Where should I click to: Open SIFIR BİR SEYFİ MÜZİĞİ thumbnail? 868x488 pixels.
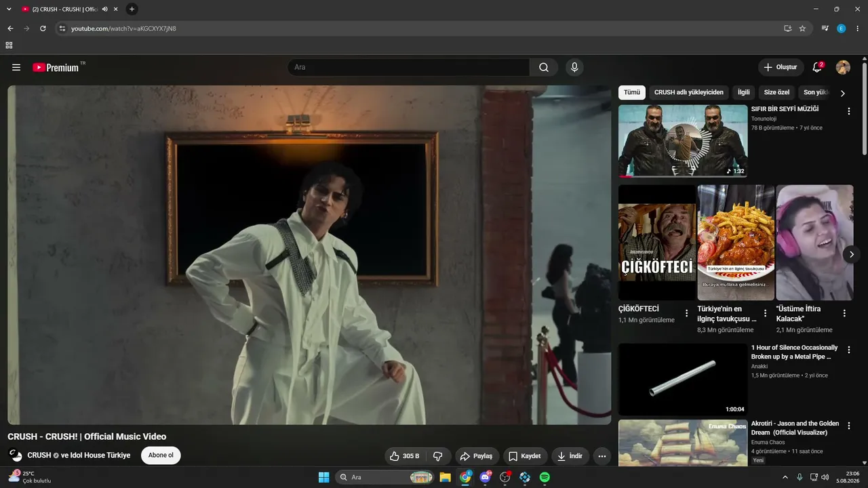click(683, 141)
